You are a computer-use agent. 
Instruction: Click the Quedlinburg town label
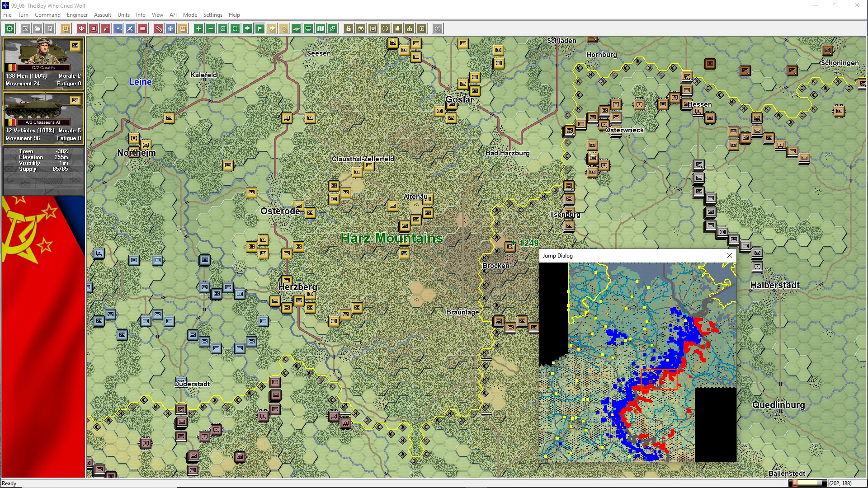pyautogui.click(x=778, y=405)
